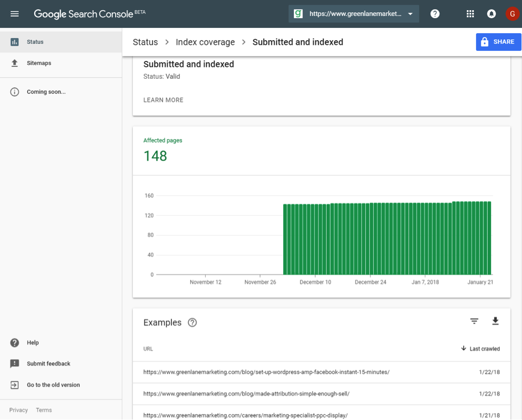Open the property selector dropdown for greenlanemarket
The width and height of the screenshot is (522, 420).
(x=353, y=13)
